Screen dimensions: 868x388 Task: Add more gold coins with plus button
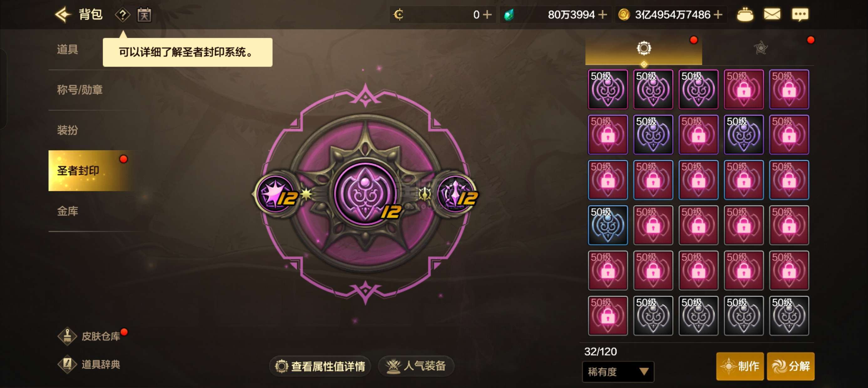(717, 14)
